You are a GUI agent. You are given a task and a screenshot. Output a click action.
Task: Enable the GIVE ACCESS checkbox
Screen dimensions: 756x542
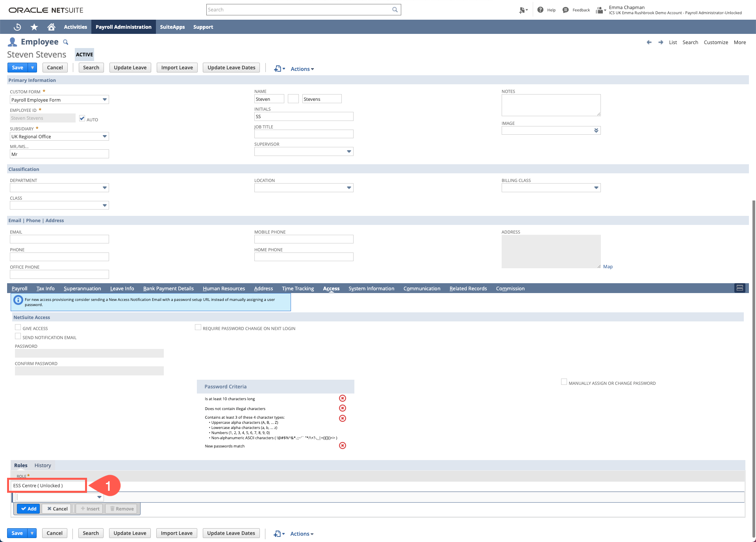coord(18,327)
